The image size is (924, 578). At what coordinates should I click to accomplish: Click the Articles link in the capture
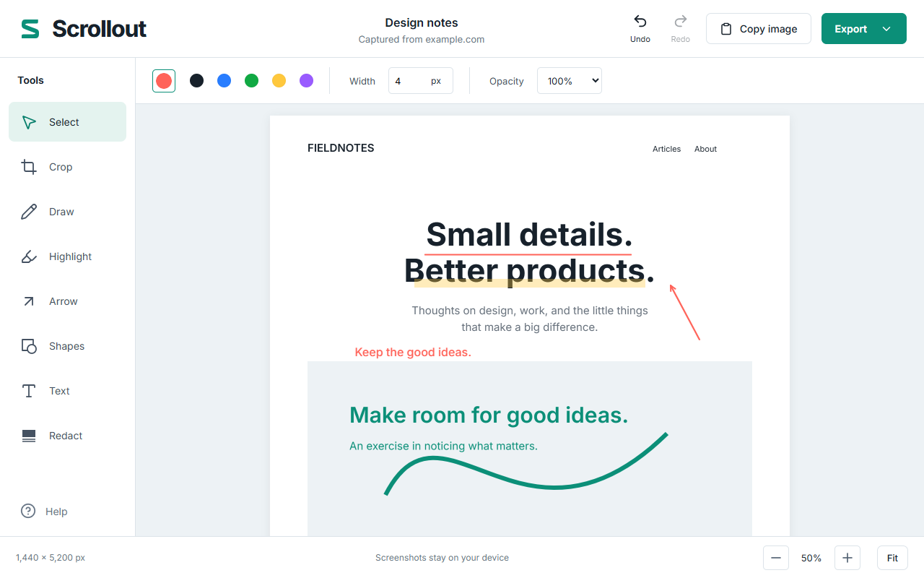point(666,149)
